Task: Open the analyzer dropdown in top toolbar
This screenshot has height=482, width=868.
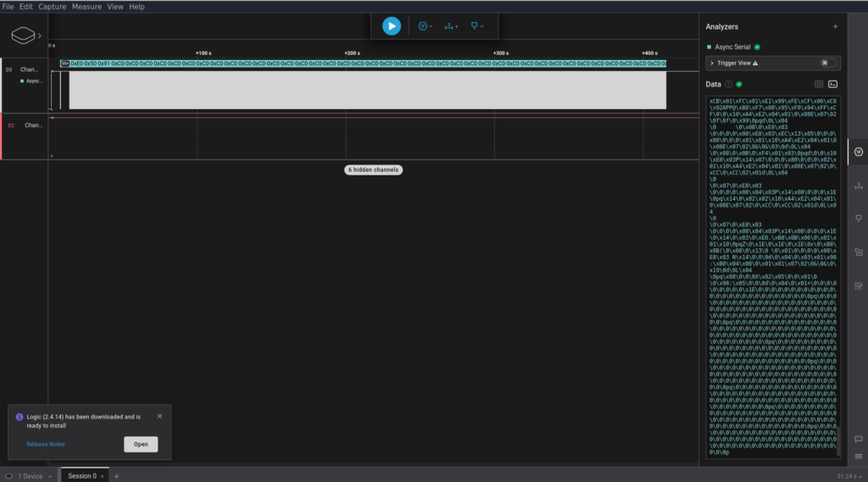Action: [x=426, y=26]
